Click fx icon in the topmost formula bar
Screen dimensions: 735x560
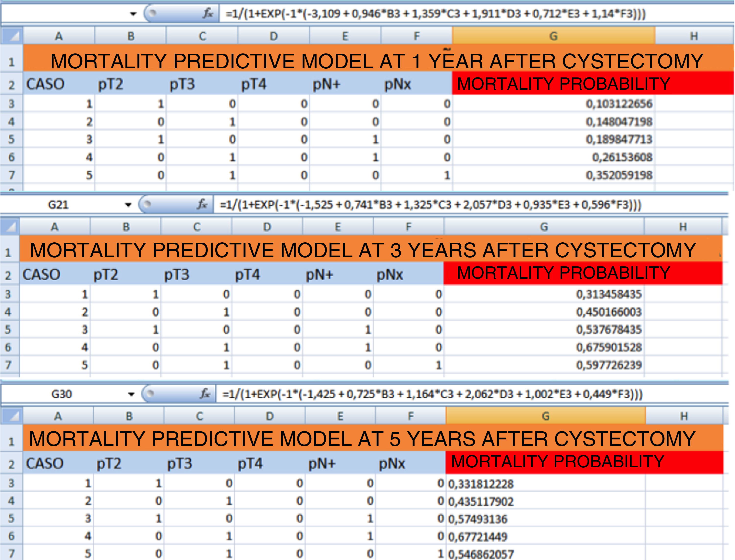pos(208,13)
